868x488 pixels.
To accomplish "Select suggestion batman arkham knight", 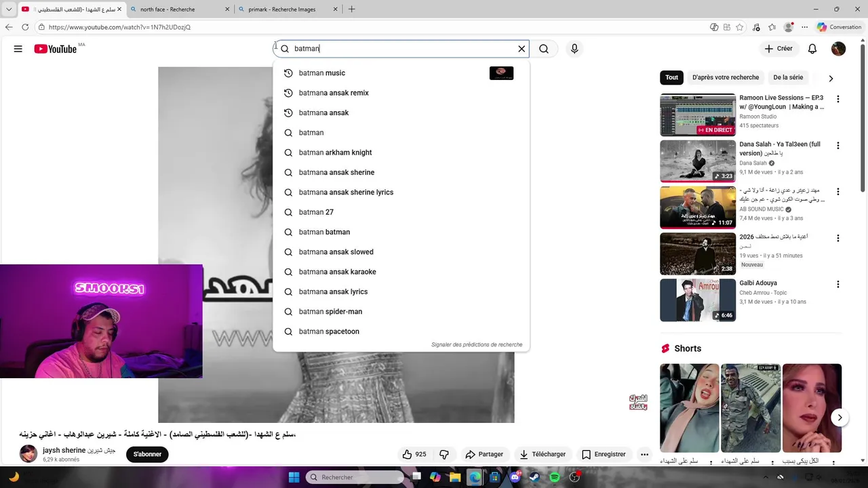I will 401,152.
